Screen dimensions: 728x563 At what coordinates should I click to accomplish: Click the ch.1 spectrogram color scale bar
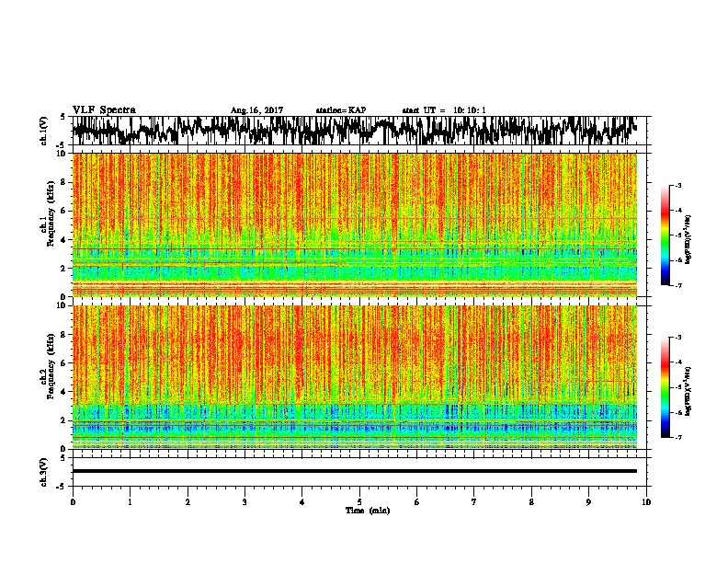(665, 236)
